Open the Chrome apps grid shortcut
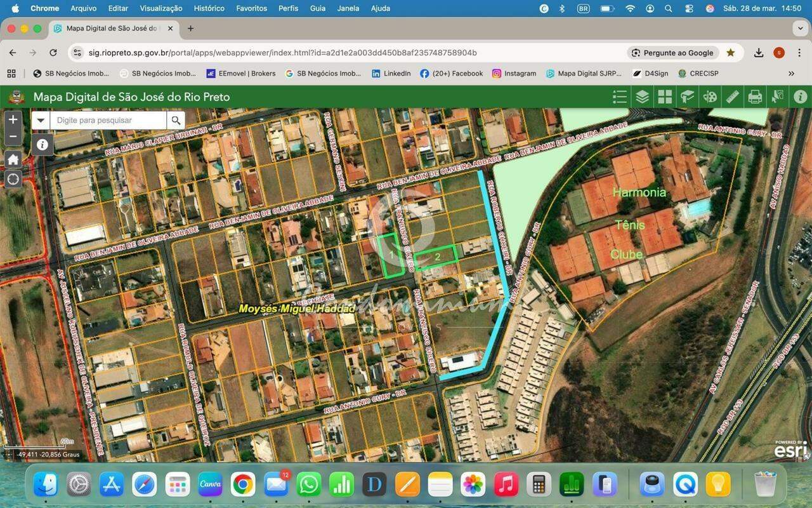 pyautogui.click(x=11, y=74)
